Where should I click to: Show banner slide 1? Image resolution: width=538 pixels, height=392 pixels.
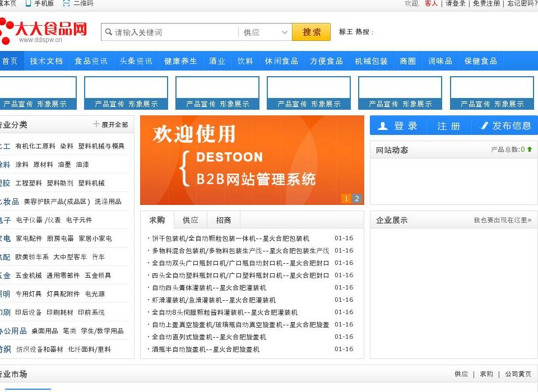pos(346,199)
